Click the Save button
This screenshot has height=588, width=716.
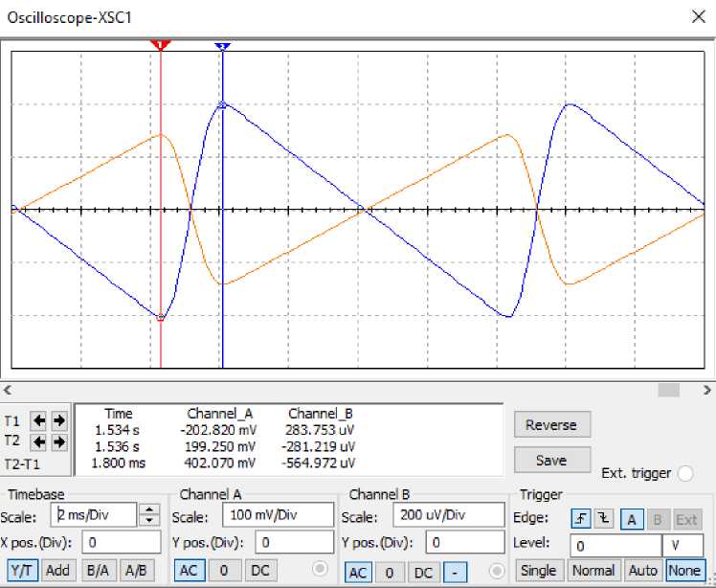(551, 461)
